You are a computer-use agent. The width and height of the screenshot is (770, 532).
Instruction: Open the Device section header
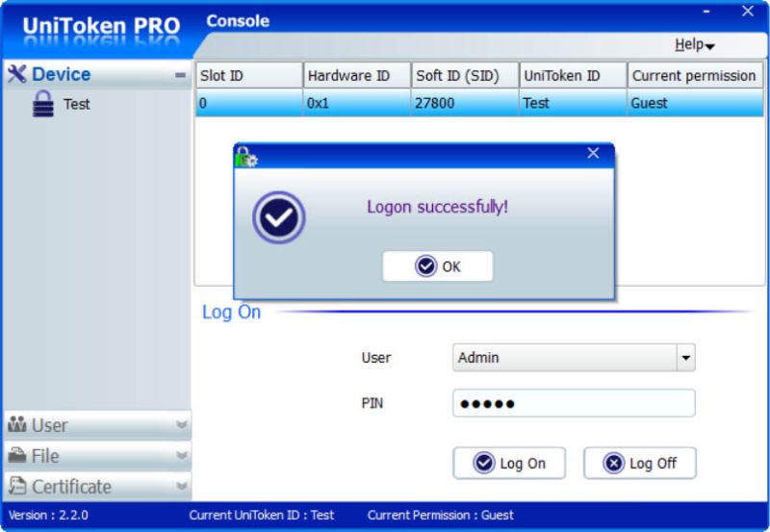(97, 75)
